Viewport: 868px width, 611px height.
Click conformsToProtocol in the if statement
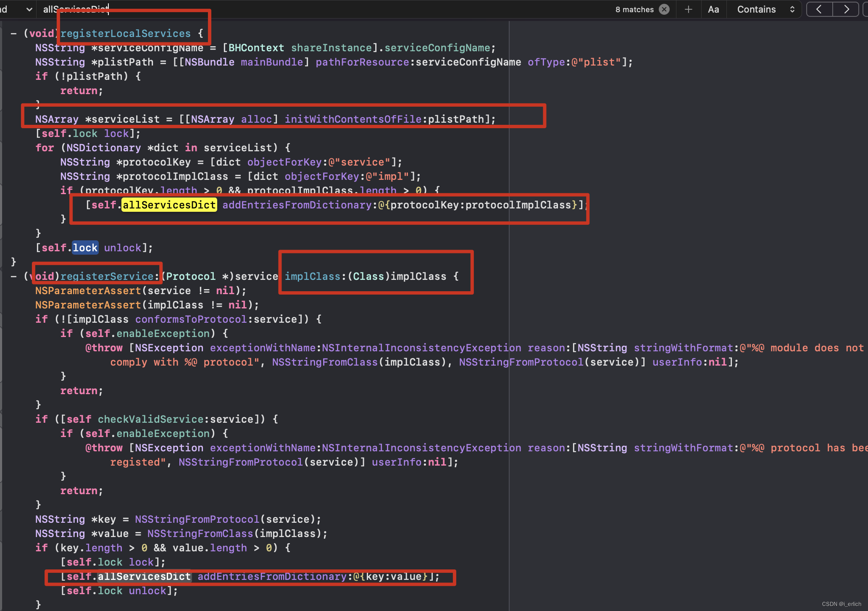(191, 319)
